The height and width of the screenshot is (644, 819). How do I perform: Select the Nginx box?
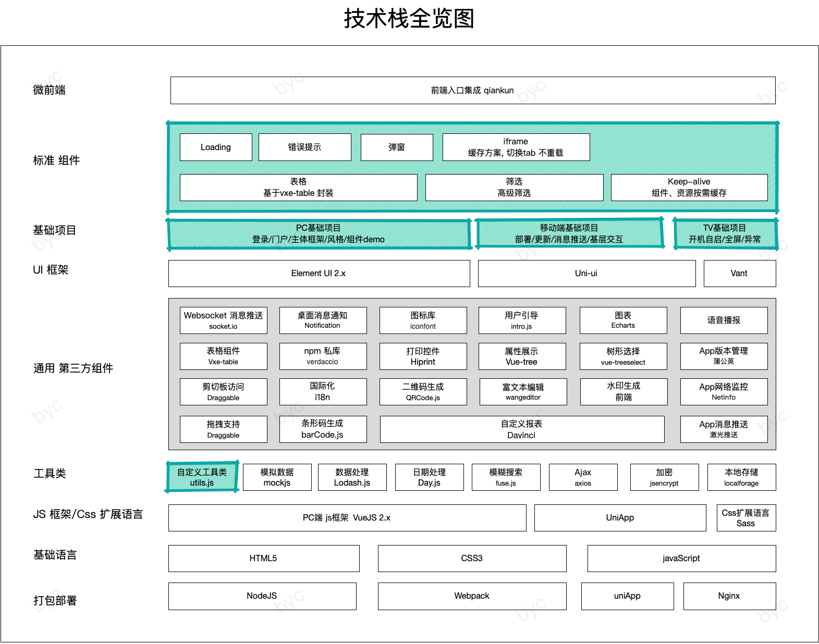[x=730, y=596]
